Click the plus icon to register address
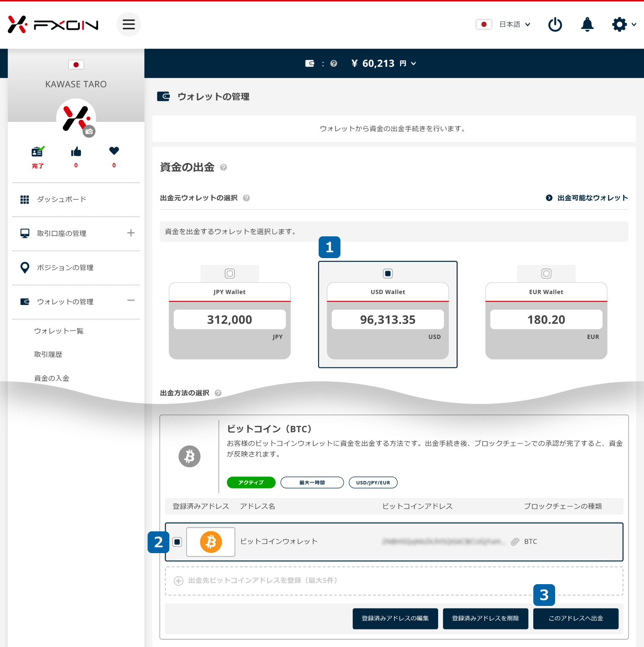Viewport: 644px width, 647px height. click(179, 581)
